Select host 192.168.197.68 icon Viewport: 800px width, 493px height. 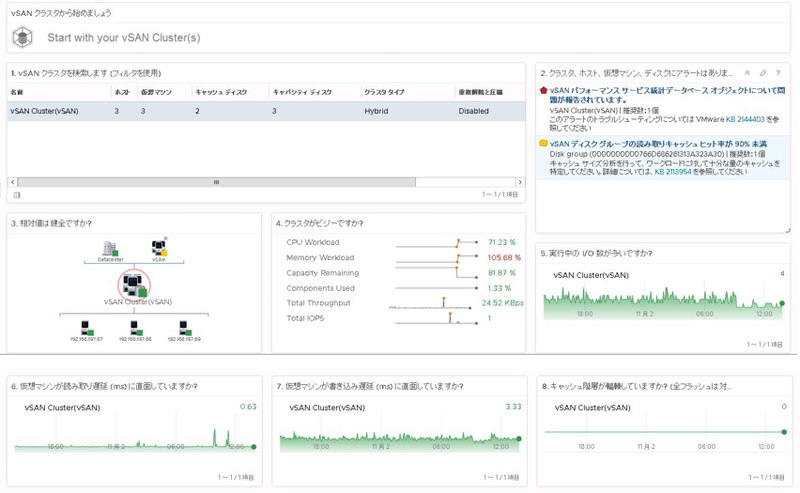coord(135,328)
